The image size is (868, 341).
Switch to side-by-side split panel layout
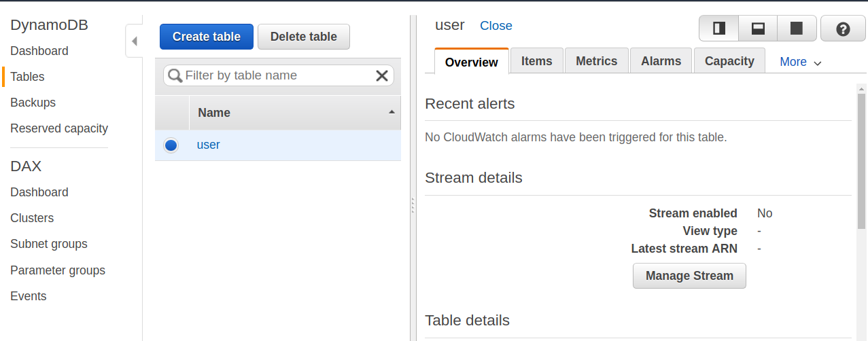click(x=718, y=29)
